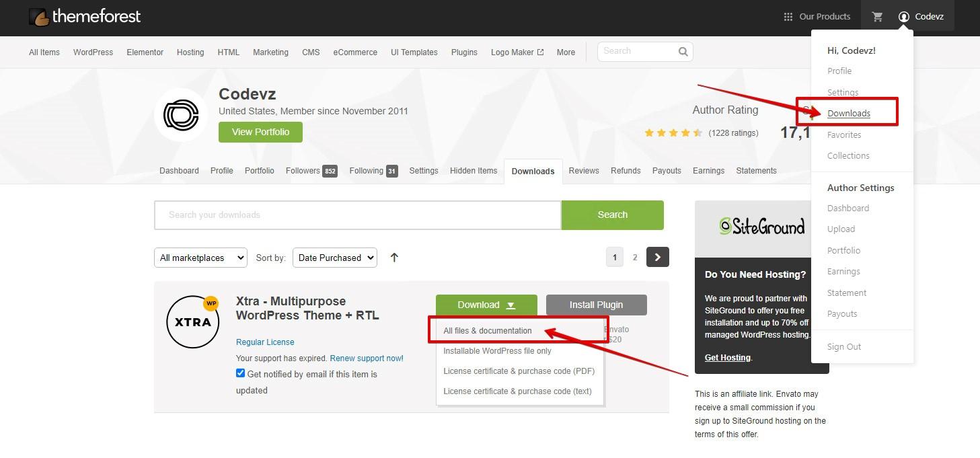This screenshot has width=980, height=458.
Task: Open the Date Purchased sort dropdown
Action: [334, 258]
